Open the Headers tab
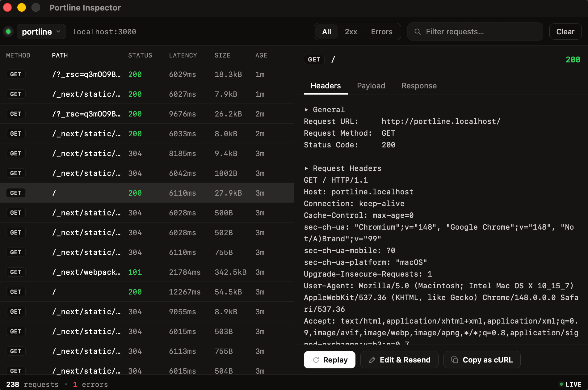 tap(325, 86)
